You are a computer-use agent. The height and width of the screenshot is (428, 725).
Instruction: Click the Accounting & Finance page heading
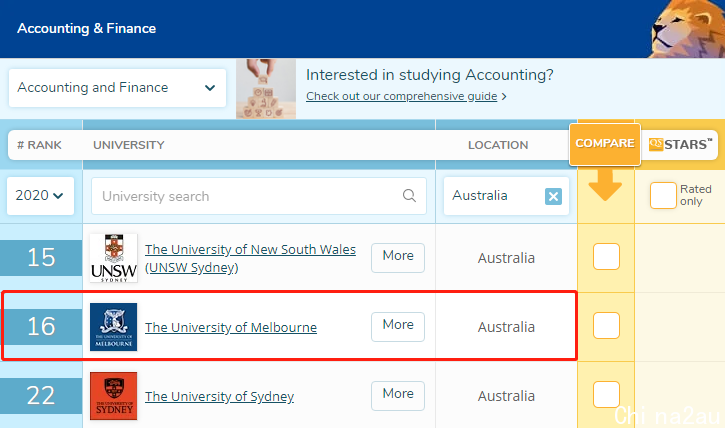86,29
